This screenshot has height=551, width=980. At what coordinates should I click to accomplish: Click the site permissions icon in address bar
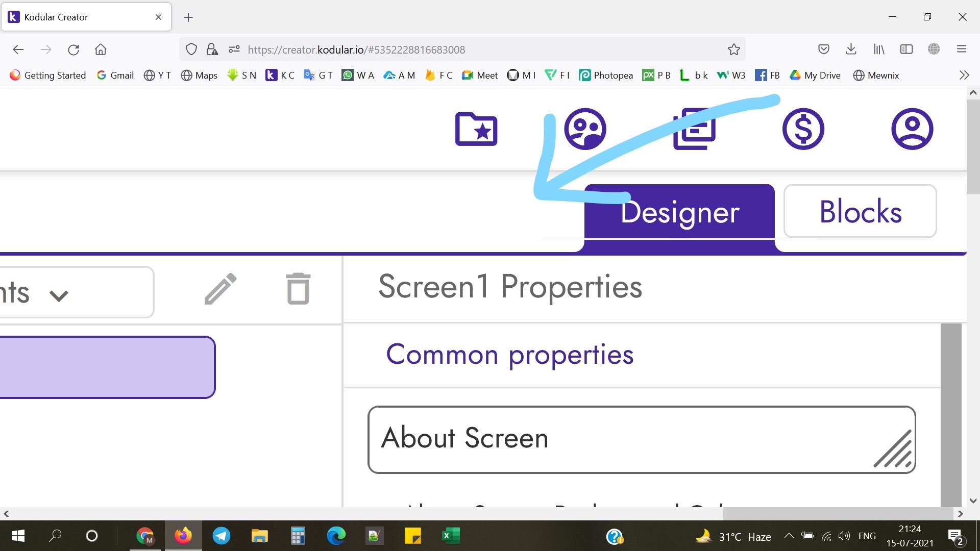coord(234,49)
